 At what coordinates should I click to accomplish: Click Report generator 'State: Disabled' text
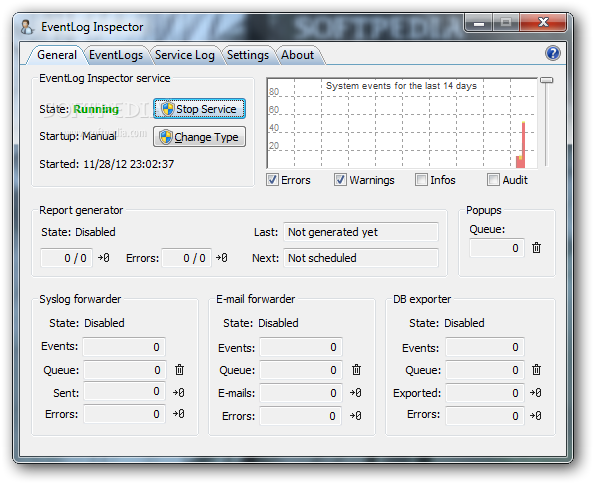pyautogui.click(x=78, y=232)
